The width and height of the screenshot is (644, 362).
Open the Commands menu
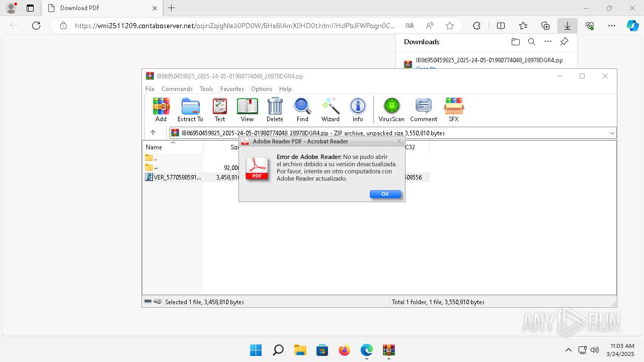pyautogui.click(x=177, y=89)
